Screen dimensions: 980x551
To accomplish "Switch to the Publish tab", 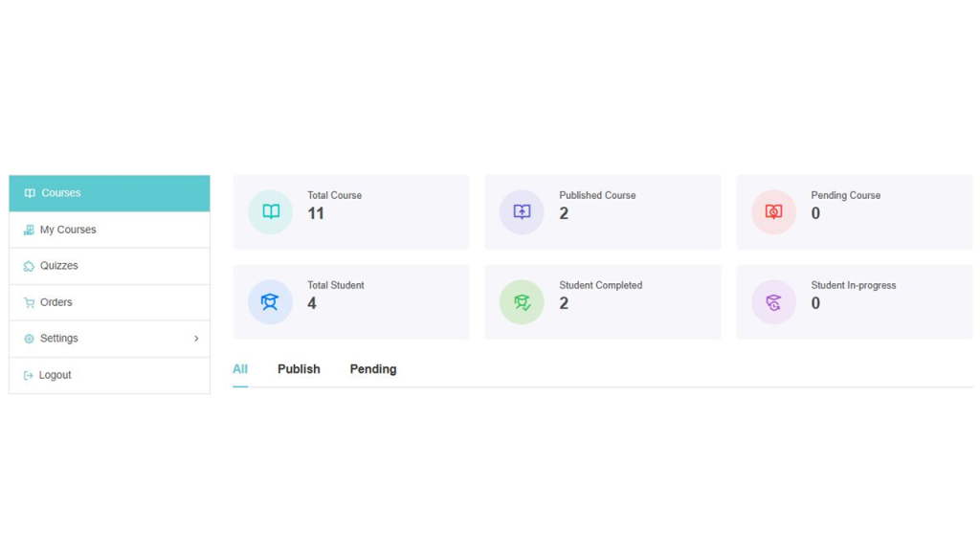I will (x=299, y=369).
